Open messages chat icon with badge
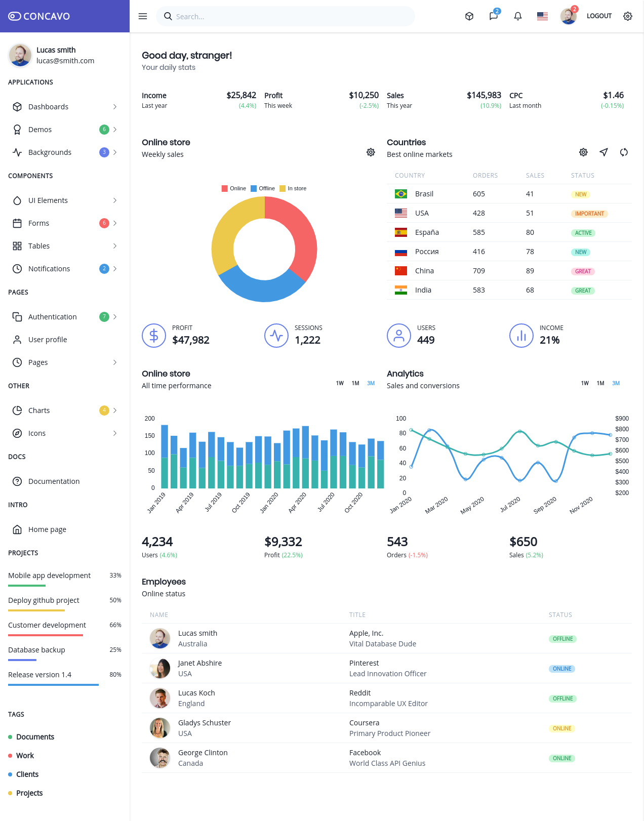The height and width of the screenshot is (821, 644). pyautogui.click(x=494, y=16)
